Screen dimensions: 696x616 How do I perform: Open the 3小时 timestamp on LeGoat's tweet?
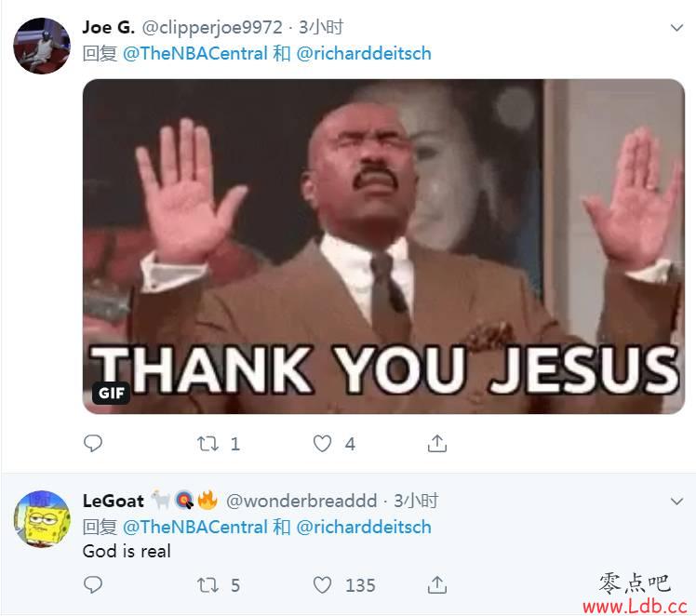click(x=416, y=501)
